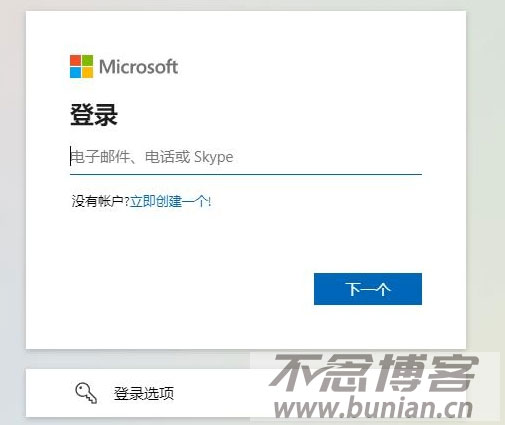505x425 pixels.
Task: Click the 博客 characters in the watermark
Action: click(x=428, y=373)
